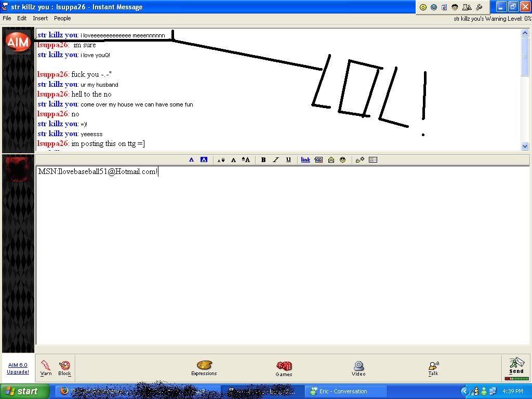The image size is (532, 399).
Task: Open the People menu
Action: coord(62,18)
